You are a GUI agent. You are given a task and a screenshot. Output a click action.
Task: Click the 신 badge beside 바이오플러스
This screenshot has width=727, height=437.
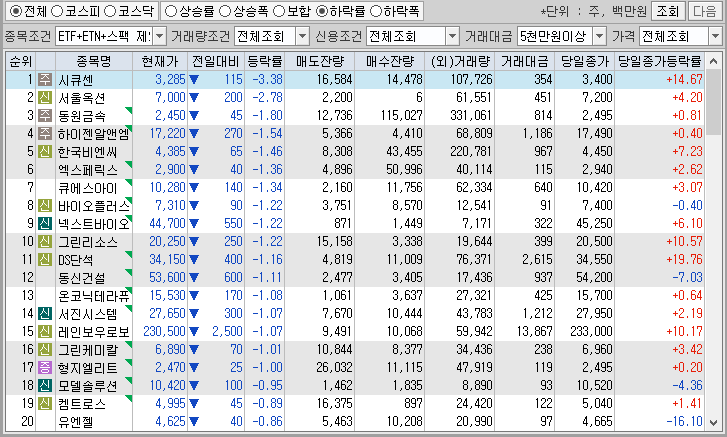click(x=45, y=205)
